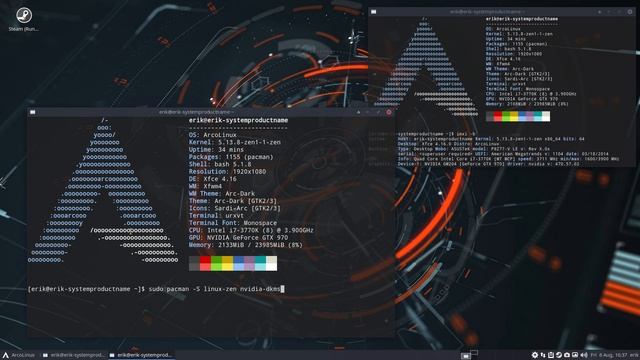
Task: Click 'Icons: Sardi-Arc [GTK2/3]' in front terminal
Action: [x=235, y=209]
